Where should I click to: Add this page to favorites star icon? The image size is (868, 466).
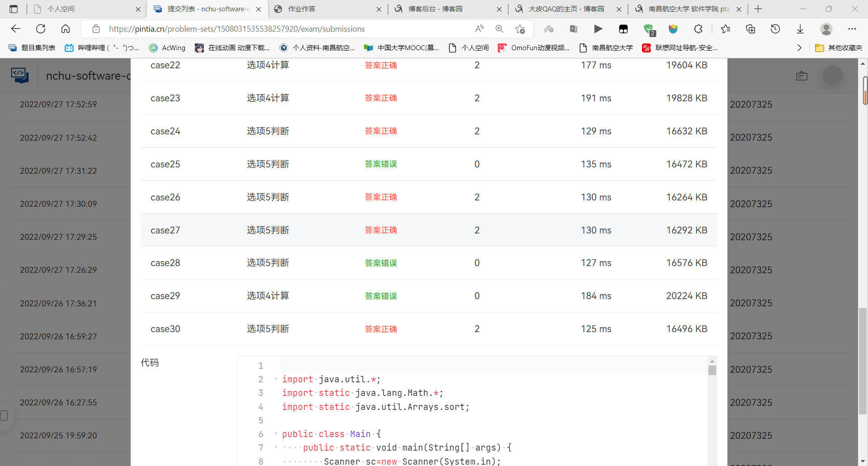coord(520,29)
